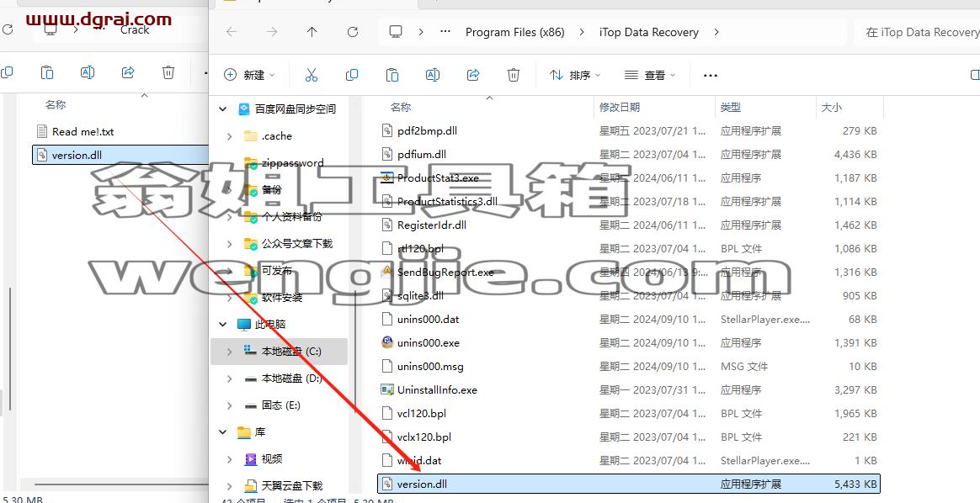Collapse the 此电脑 tree node
The image size is (980, 503).
pyautogui.click(x=222, y=325)
